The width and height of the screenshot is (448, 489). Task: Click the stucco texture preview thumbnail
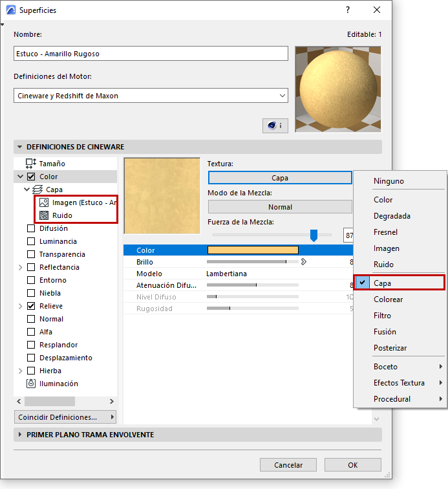pos(162,195)
